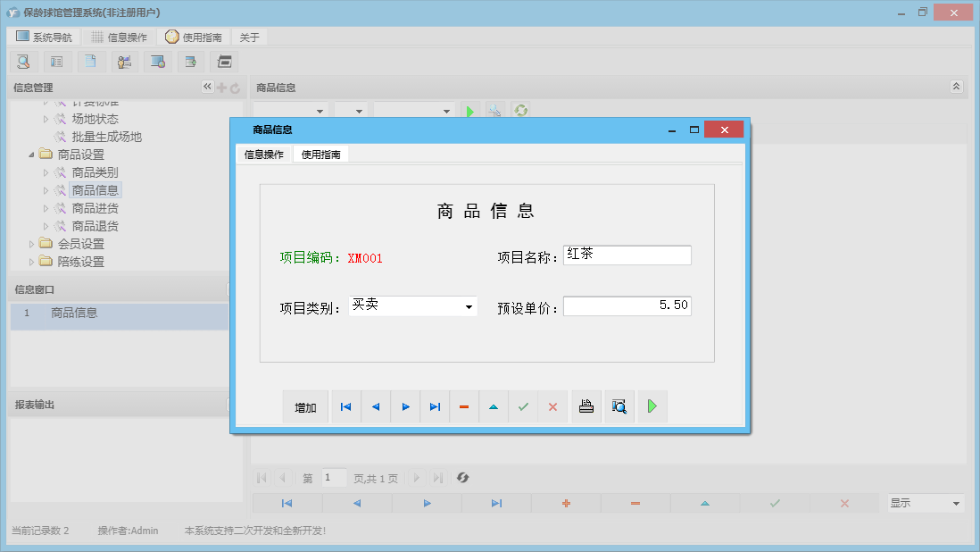
Task: Click the page number input field at the bottom
Action: click(x=334, y=478)
